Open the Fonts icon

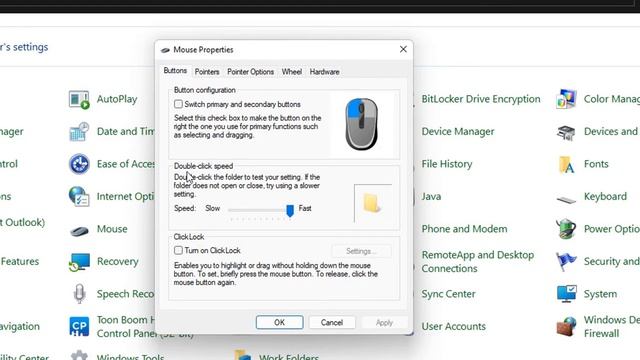pos(567,164)
